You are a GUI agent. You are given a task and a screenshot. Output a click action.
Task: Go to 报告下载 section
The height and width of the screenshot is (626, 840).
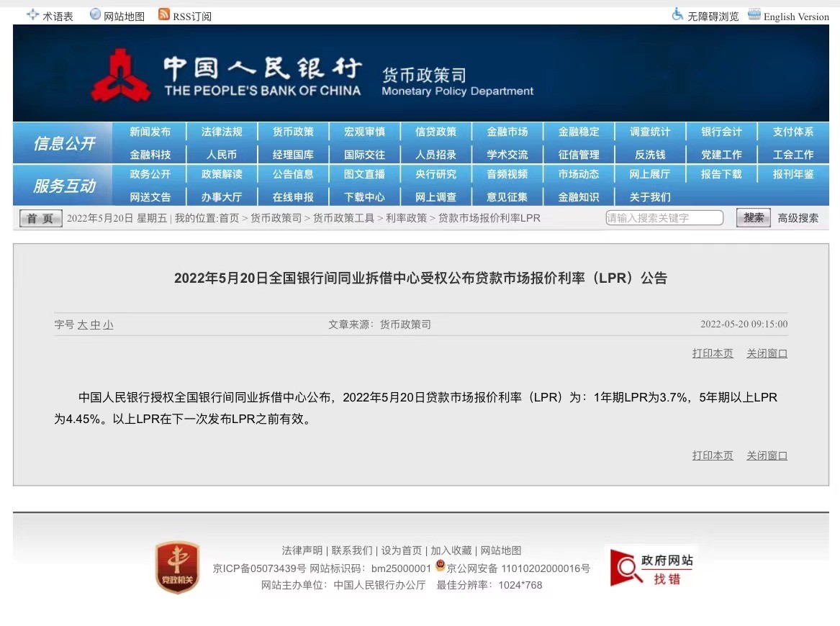(x=722, y=174)
